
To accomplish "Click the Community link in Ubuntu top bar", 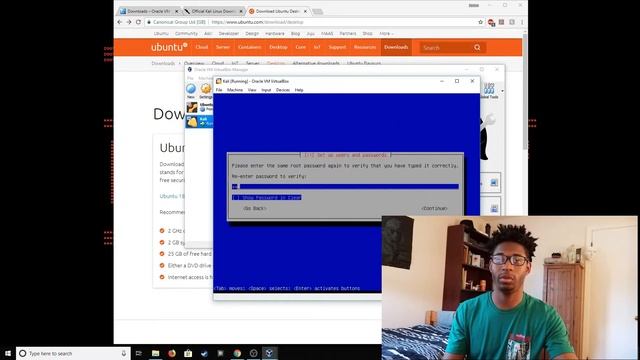I will click(x=186, y=33).
